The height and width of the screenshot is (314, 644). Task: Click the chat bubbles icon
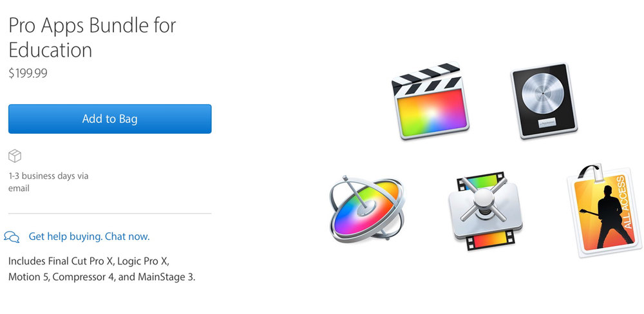12,236
